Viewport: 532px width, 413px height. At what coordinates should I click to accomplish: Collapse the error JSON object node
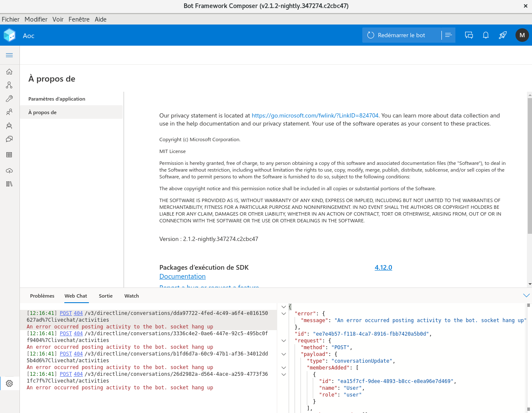click(284, 313)
